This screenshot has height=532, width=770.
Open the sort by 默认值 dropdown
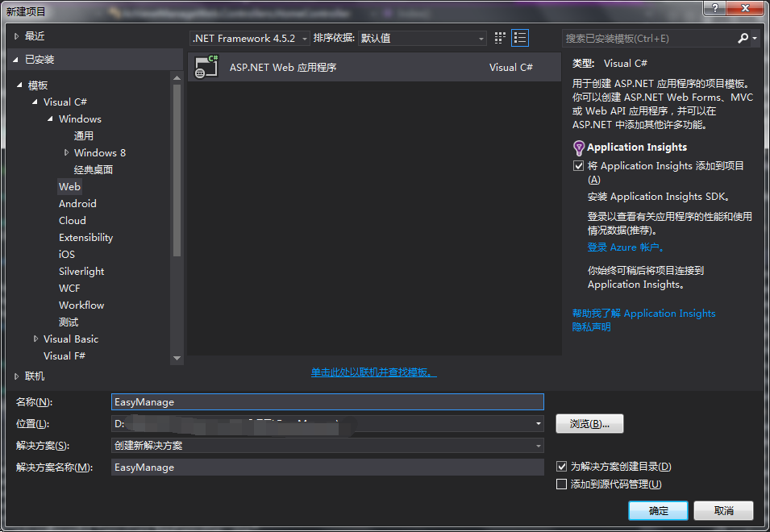[422, 38]
